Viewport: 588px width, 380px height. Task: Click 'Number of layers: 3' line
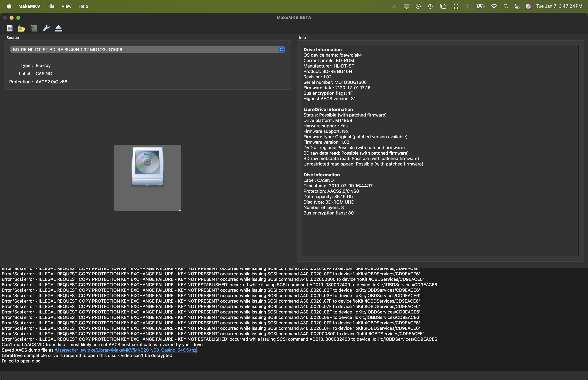[323, 207]
